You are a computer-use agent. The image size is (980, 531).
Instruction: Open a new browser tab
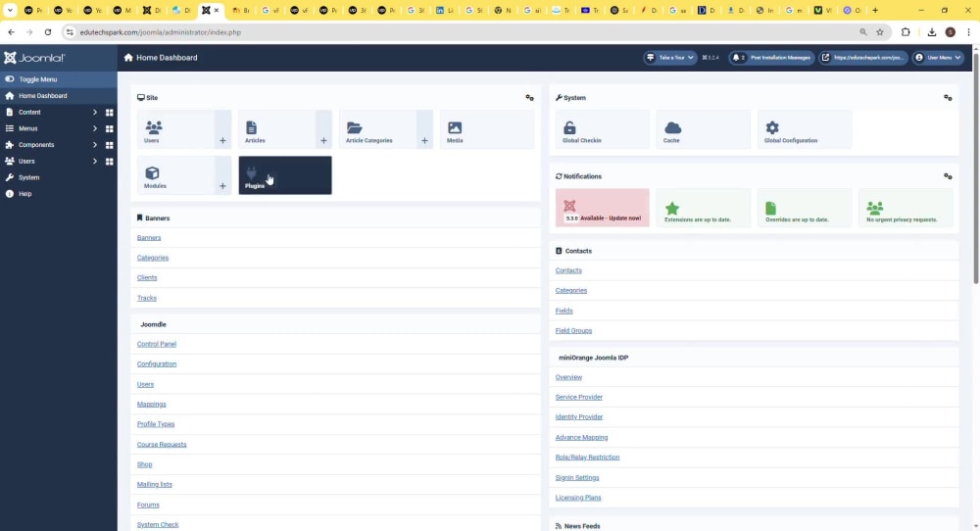(875, 10)
